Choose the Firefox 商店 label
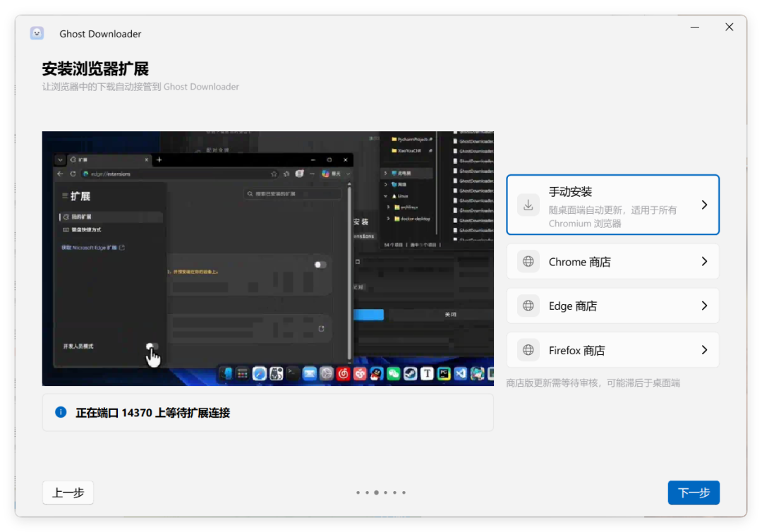 (576, 350)
